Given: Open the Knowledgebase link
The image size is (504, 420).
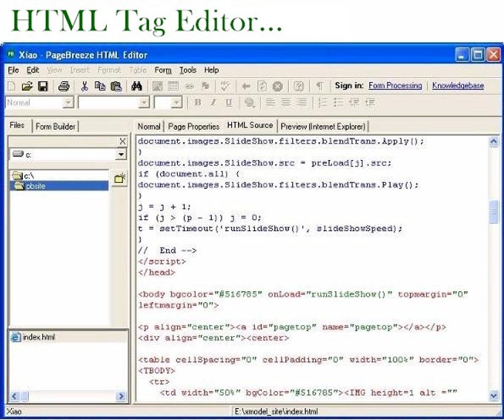Looking at the screenshot, I should pos(457,86).
